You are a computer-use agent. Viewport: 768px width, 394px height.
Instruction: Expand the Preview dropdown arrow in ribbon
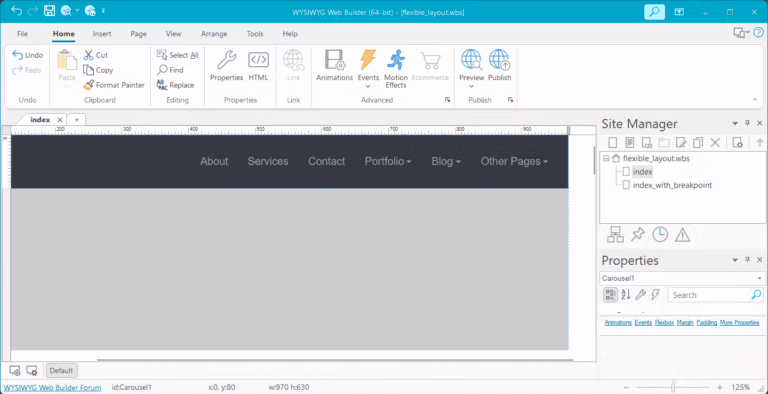click(x=471, y=87)
